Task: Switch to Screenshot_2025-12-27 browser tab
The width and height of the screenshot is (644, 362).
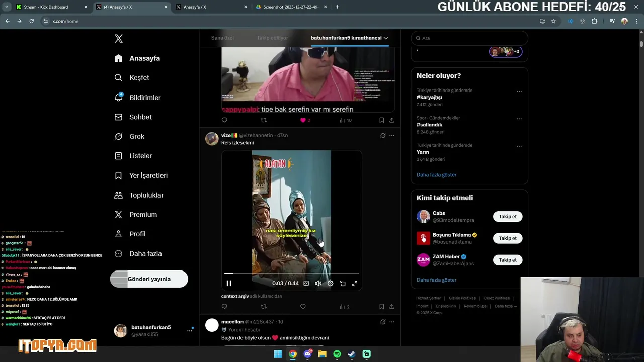Action: [292, 7]
